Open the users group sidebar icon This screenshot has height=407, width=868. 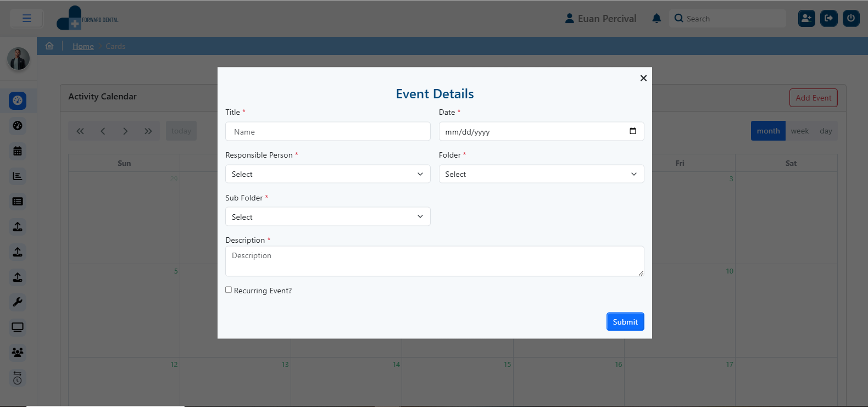click(x=18, y=353)
